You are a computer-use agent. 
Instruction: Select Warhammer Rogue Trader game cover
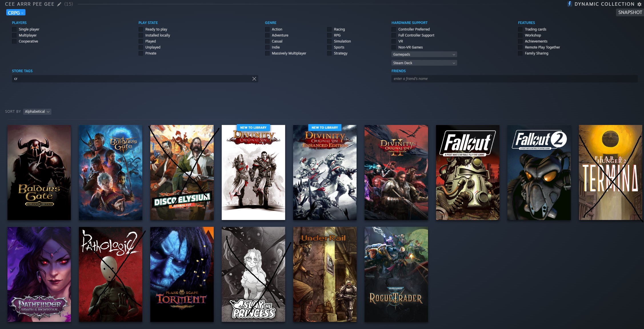tap(396, 274)
